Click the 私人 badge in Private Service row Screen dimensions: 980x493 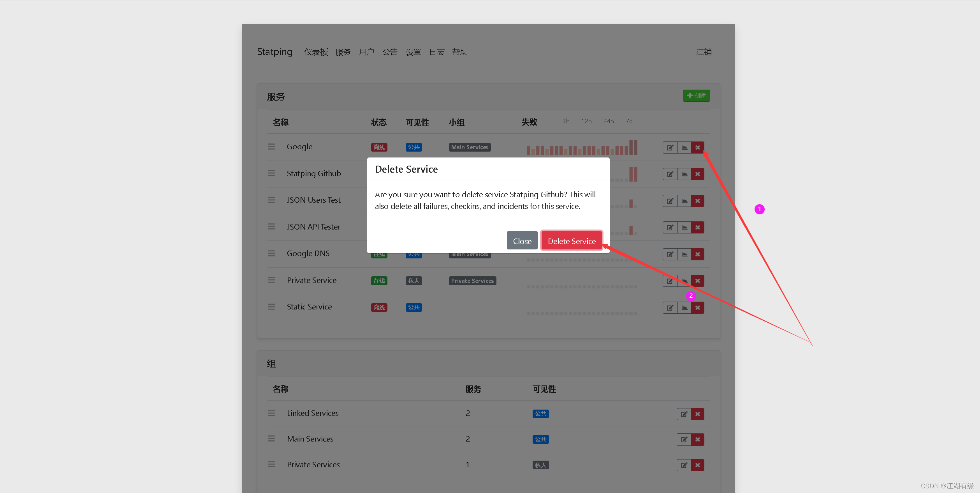[x=413, y=281]
